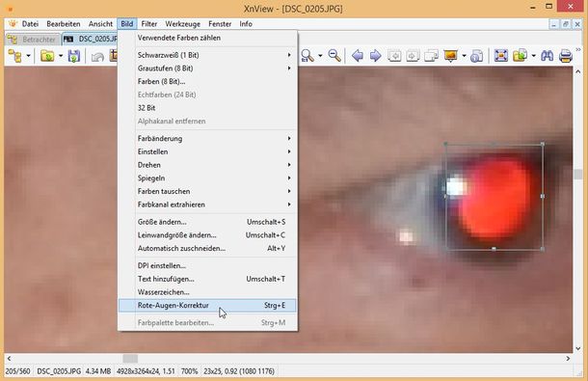Choose Farben (8 Bit)... entry

pyautogui.click(x=207, y=81)
